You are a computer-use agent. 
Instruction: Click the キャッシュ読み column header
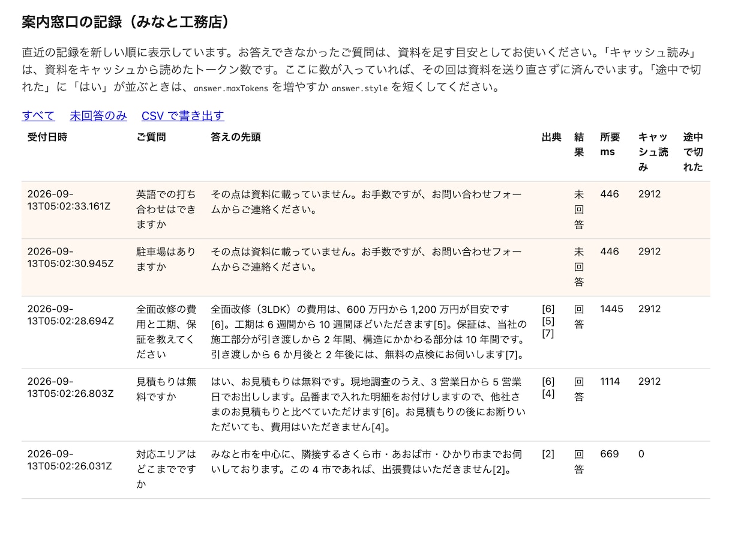coord(653,152)
